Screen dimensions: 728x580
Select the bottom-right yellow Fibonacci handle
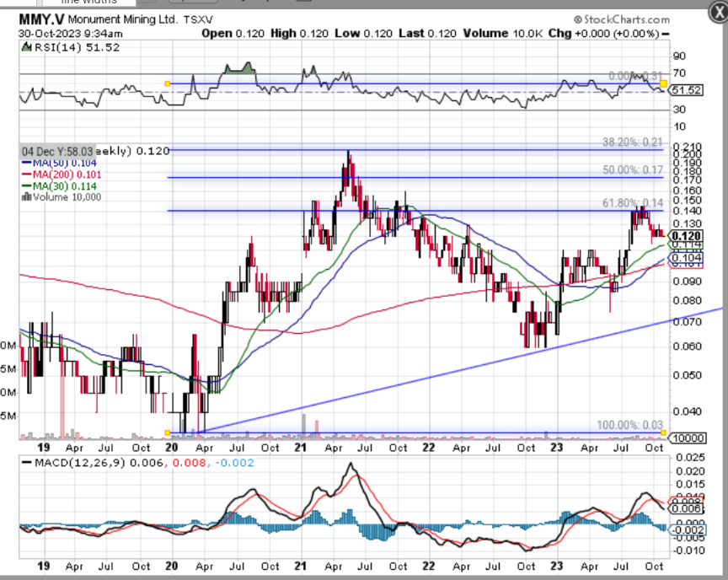point(663,432)
